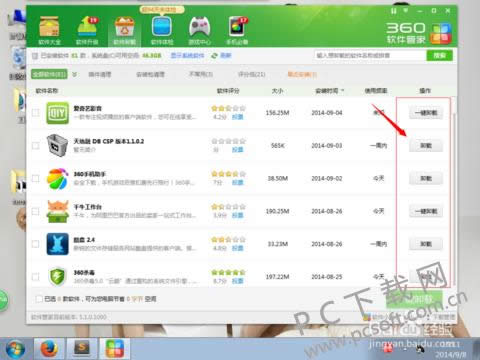Screen dimensions: 480x360
Task: Tick the checkbox for 千牛工作台
Action: [x=35, y=211]
